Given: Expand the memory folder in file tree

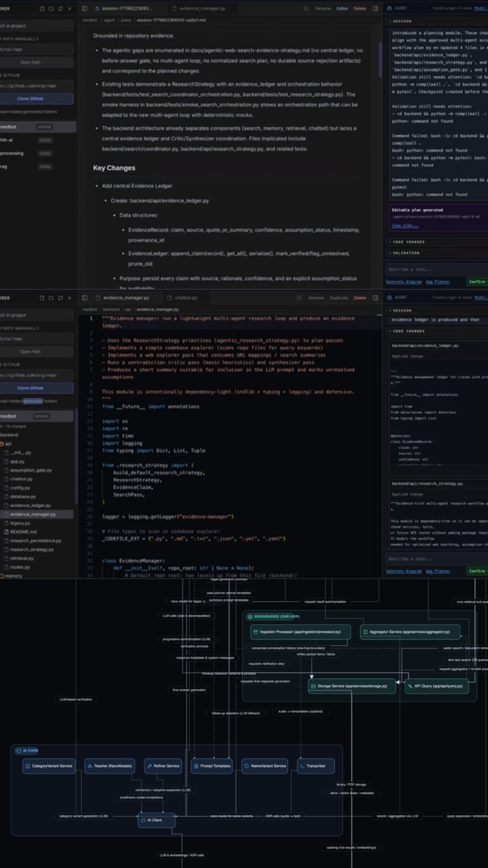Looking at the screenshot, I should coord(13,576).
